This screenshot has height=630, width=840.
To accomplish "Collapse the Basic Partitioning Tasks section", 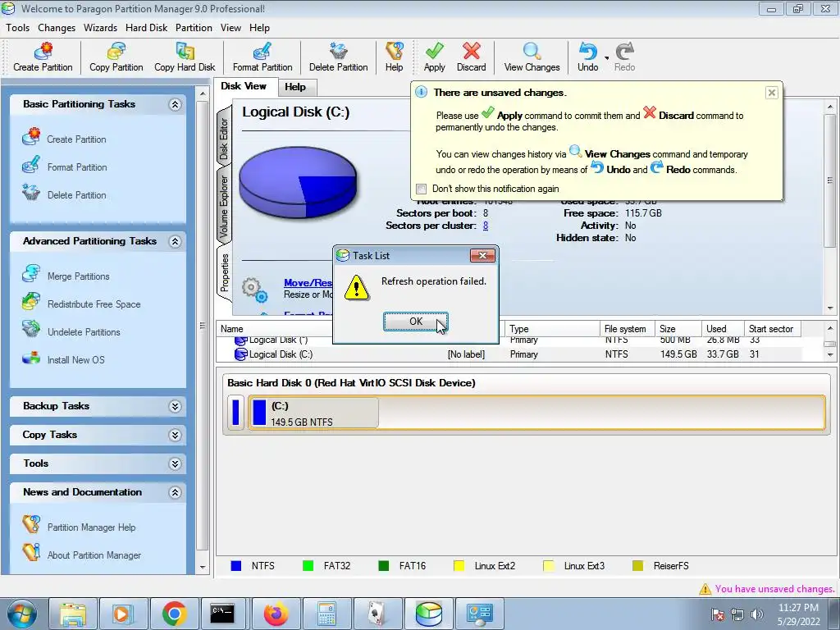I will click(x=175, y=104).
